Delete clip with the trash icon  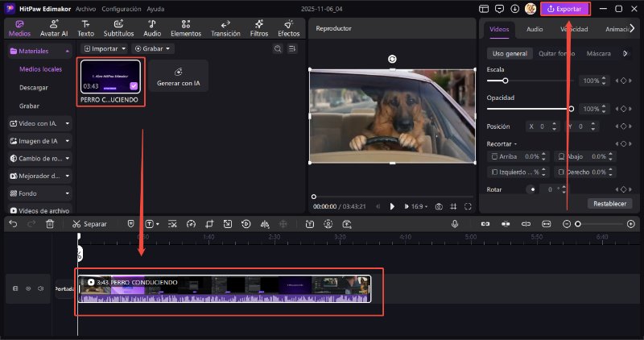(x=50, y=223)
